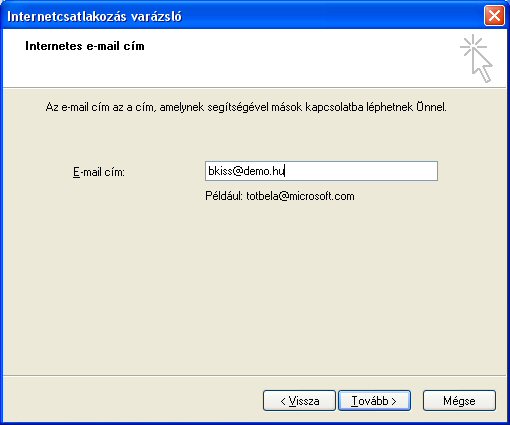This screenshot has height=425, width=510.
Task: Click empty space after the typed email text
Action: point(360,171)
